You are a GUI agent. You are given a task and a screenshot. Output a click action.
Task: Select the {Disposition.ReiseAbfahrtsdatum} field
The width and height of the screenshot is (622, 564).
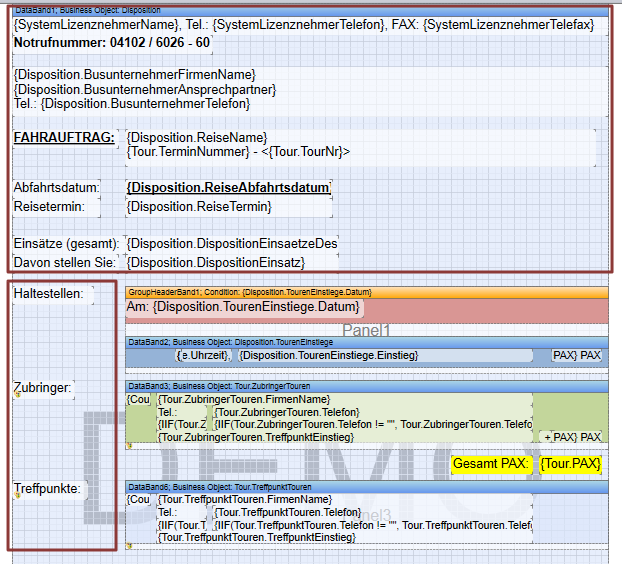[229, 188]
